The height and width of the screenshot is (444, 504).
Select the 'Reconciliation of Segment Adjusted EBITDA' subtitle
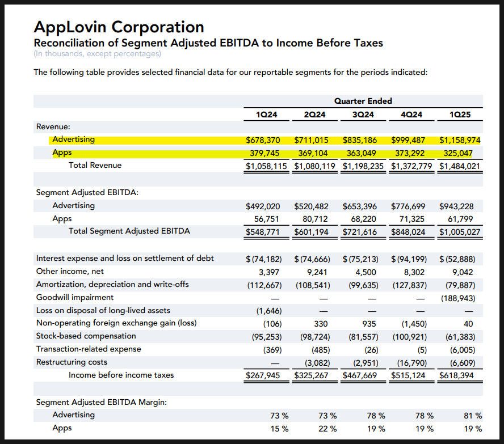[208, 43]
